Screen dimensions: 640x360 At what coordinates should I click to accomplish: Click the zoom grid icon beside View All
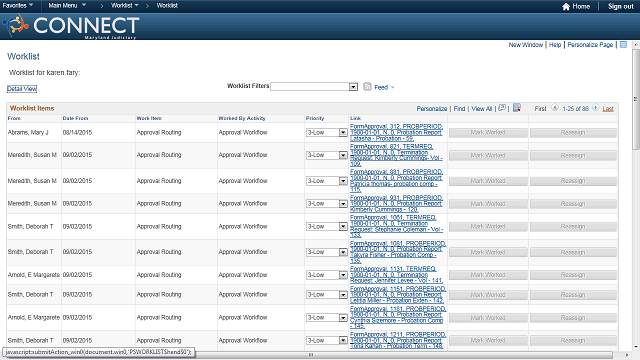(502, 108)
